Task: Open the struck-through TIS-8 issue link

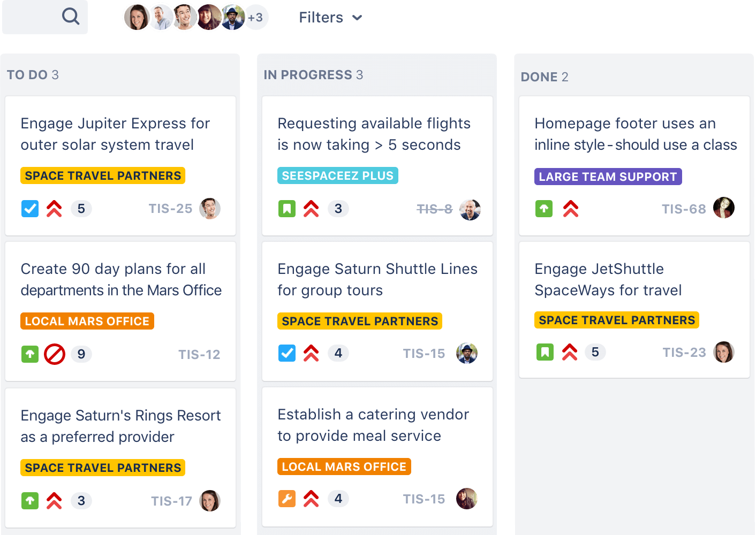Action: point(434,209)
